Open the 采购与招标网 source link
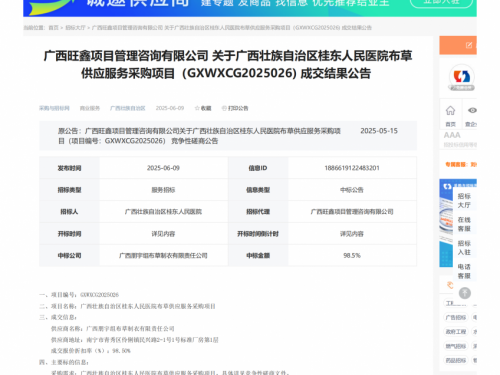The width and height of the screenshot is (500, 375). [54, 108]
